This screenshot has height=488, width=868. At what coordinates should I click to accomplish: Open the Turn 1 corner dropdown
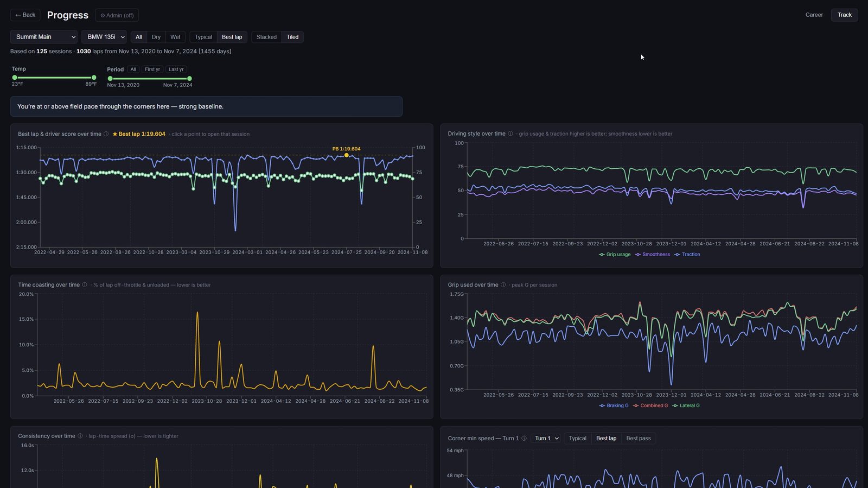(546, 438)
